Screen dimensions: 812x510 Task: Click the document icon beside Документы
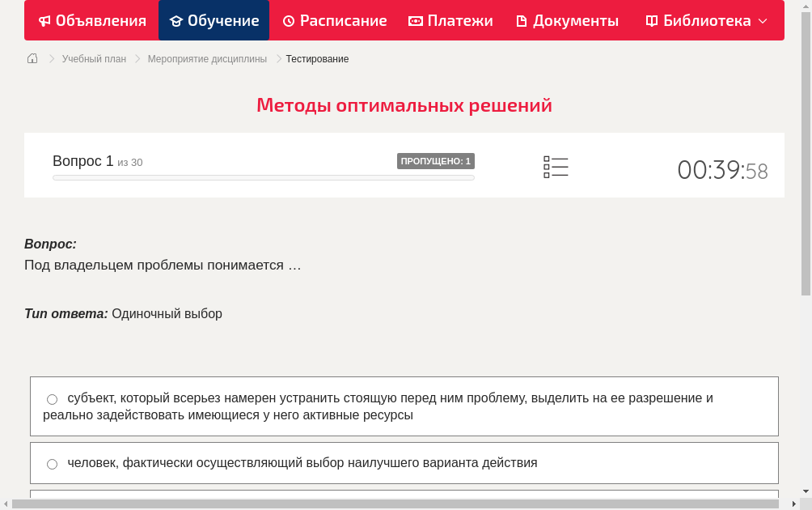[x=522, y=20]
